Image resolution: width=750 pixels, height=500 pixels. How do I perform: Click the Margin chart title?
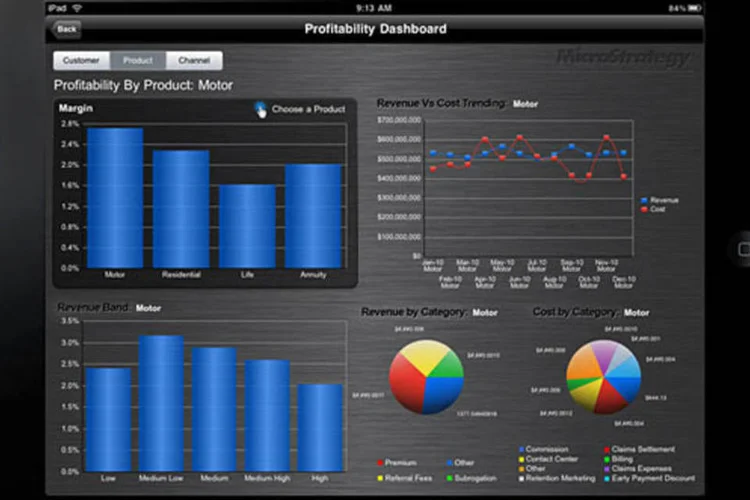tap(76, 108)
